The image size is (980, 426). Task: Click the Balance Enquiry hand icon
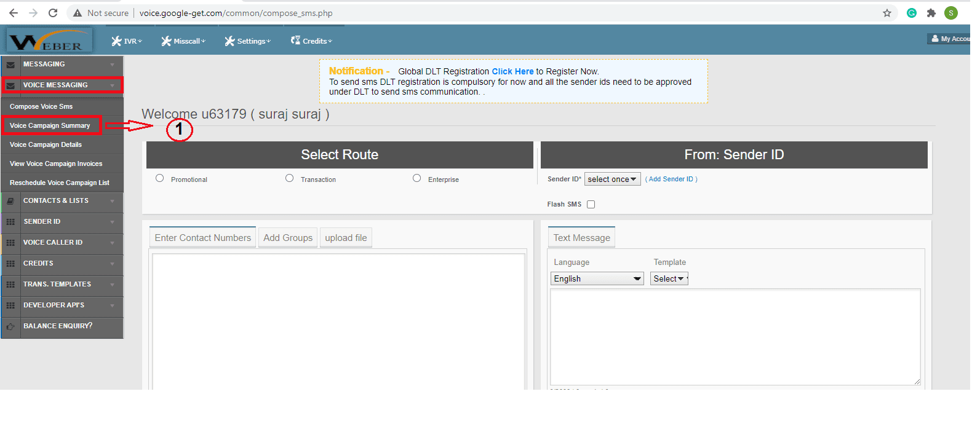pos(10,326)
